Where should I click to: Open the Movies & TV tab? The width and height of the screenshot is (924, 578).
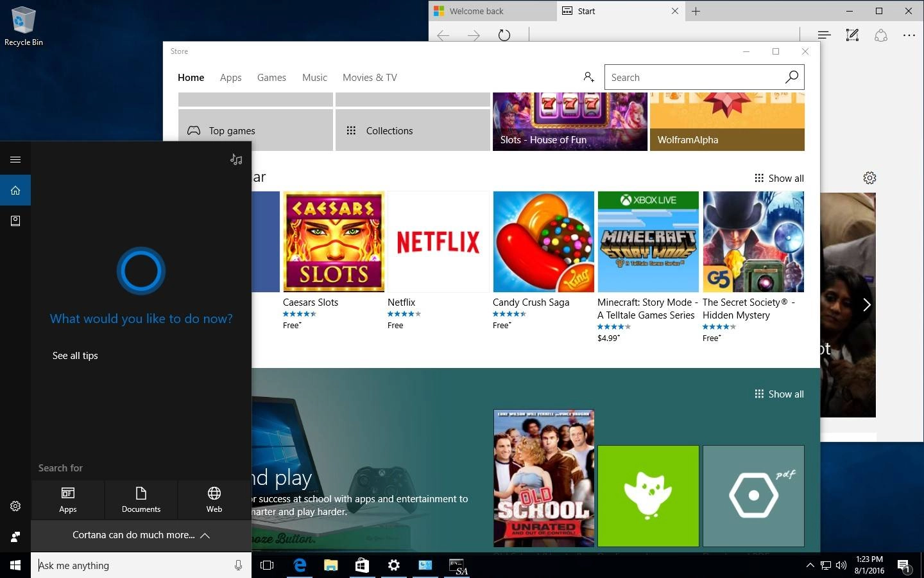[370, 77]
